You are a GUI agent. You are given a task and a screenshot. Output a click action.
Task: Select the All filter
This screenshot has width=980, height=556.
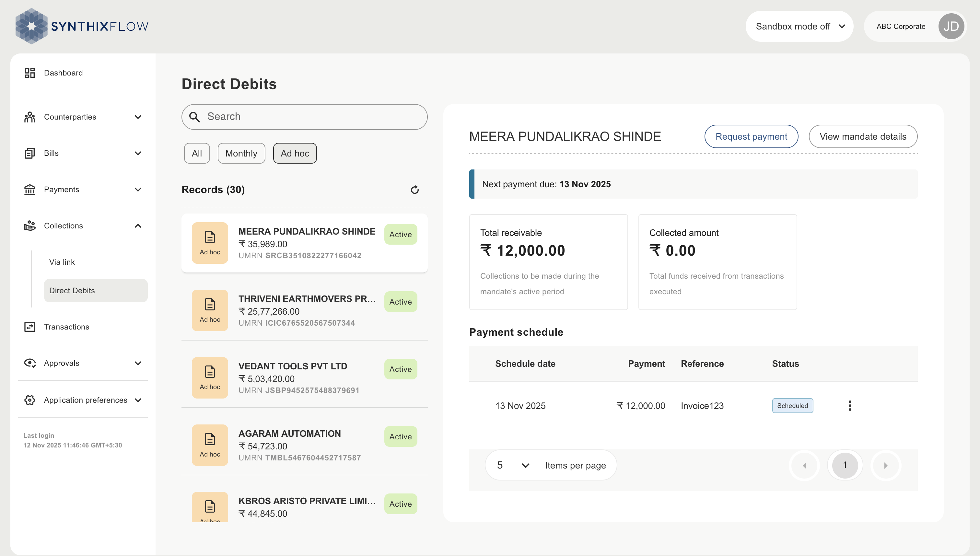pos(197,153)
